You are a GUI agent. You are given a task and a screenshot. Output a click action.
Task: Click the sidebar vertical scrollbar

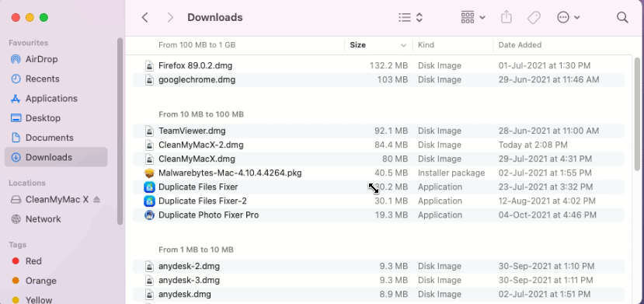coord(120,131)
